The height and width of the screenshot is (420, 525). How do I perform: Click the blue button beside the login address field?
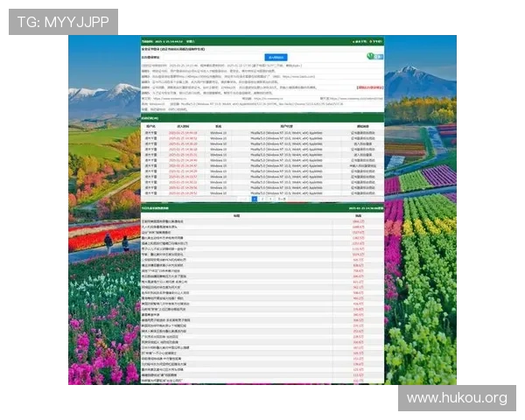click(x=276, y=57)
